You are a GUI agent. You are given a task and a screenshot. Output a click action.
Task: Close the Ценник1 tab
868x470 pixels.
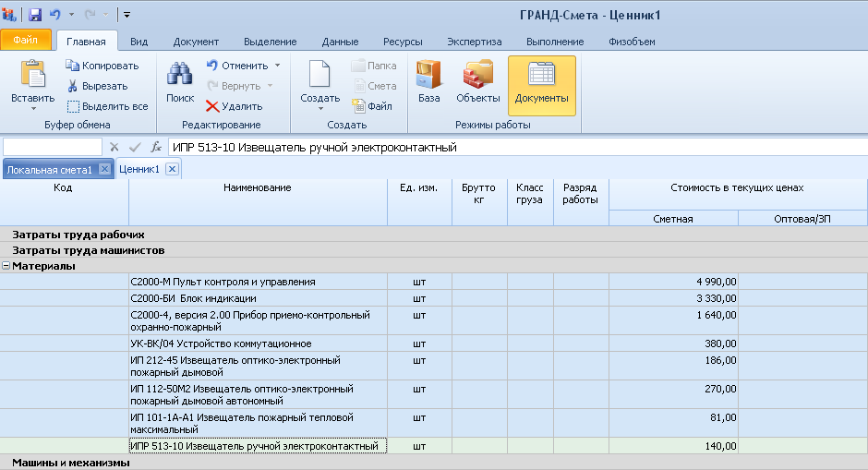172,169
